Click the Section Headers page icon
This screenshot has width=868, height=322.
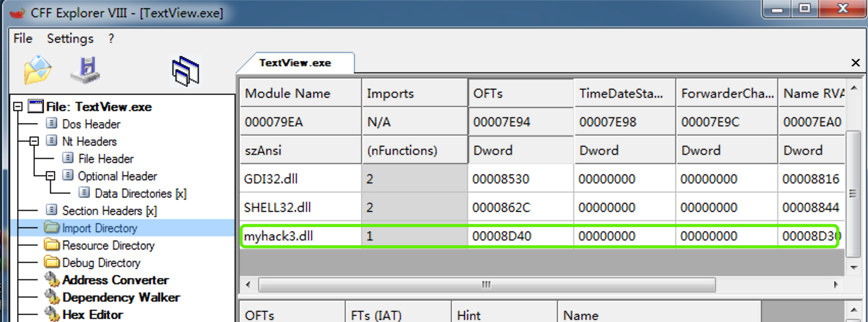point(52,210)
